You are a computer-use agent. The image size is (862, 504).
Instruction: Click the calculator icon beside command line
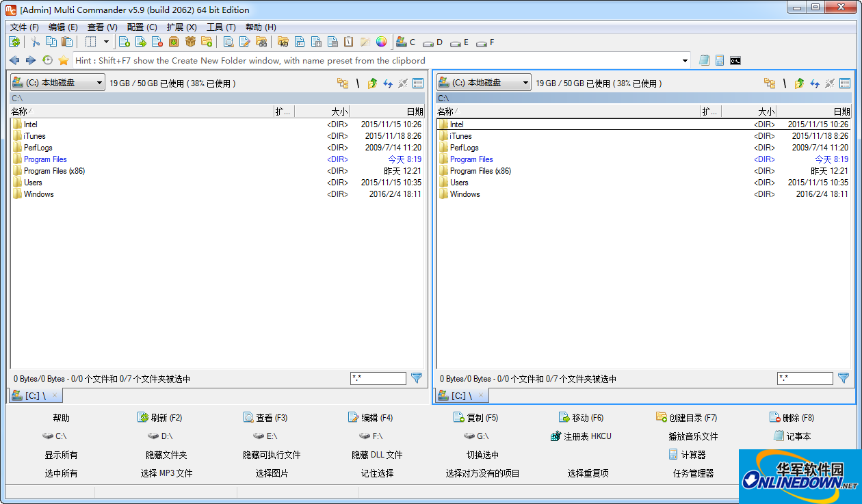[x=720, y=61]
